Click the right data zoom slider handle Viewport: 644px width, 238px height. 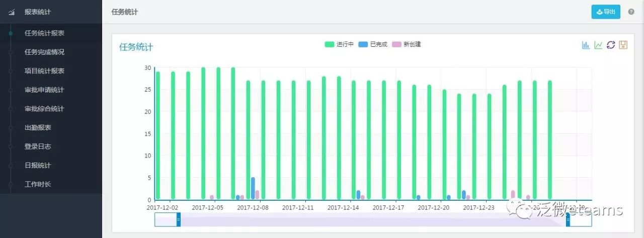tap(568, 219)
